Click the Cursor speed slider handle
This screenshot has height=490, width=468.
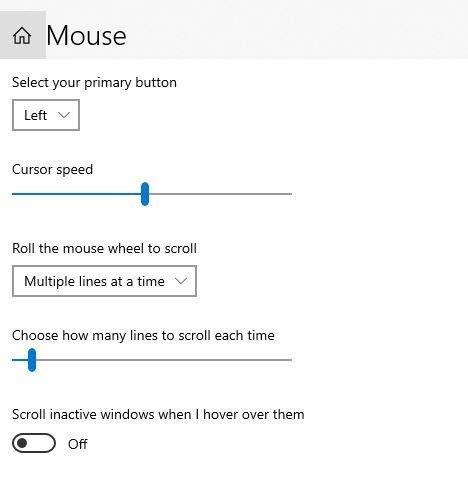145,194
